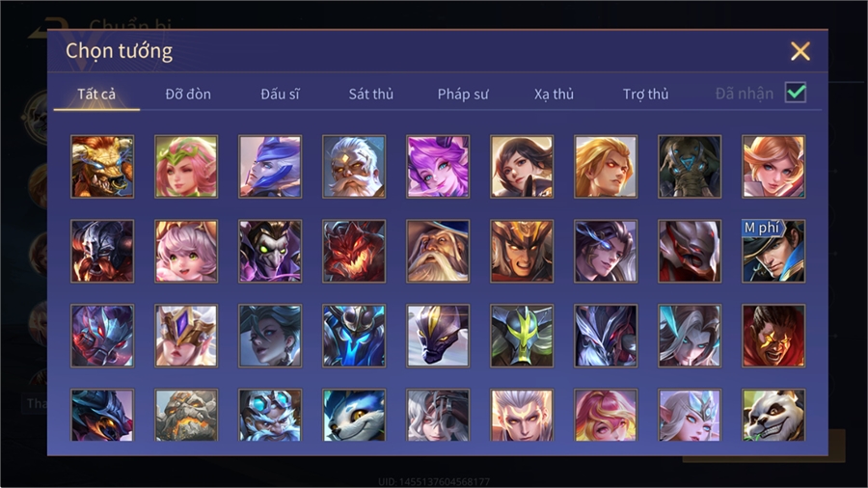
Task: Switch to the Xạ thủ tab
Action: (555, 95)
